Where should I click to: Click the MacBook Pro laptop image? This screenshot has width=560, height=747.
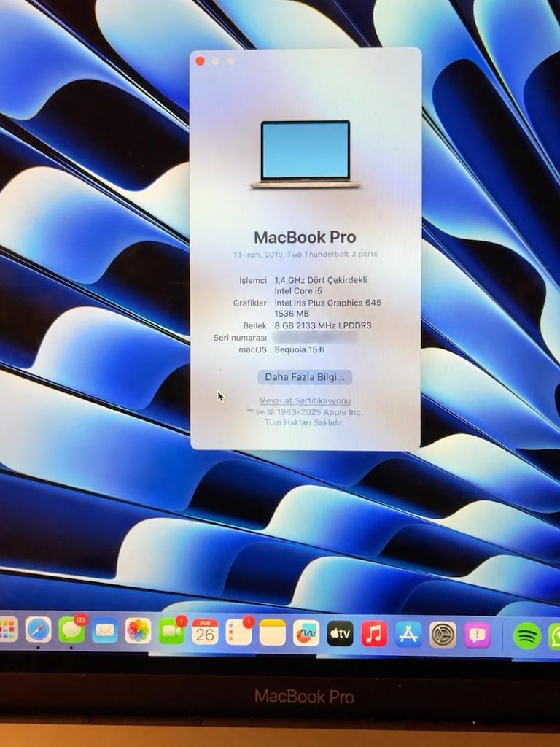306,155
